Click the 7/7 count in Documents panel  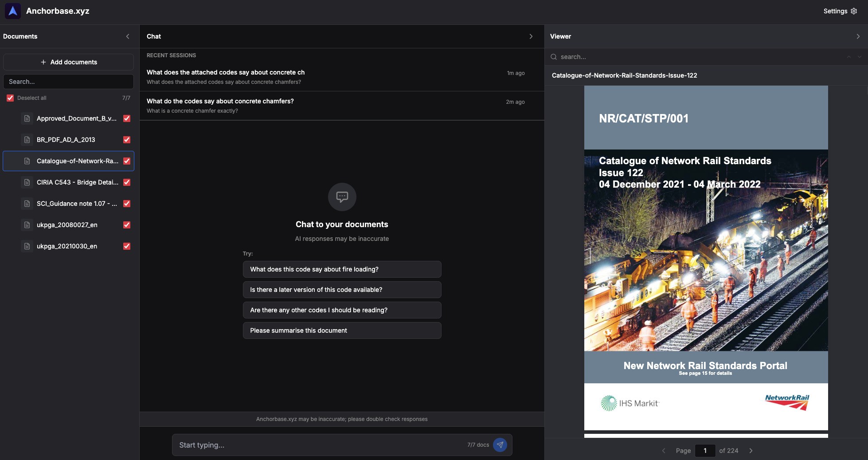point(126,98)
